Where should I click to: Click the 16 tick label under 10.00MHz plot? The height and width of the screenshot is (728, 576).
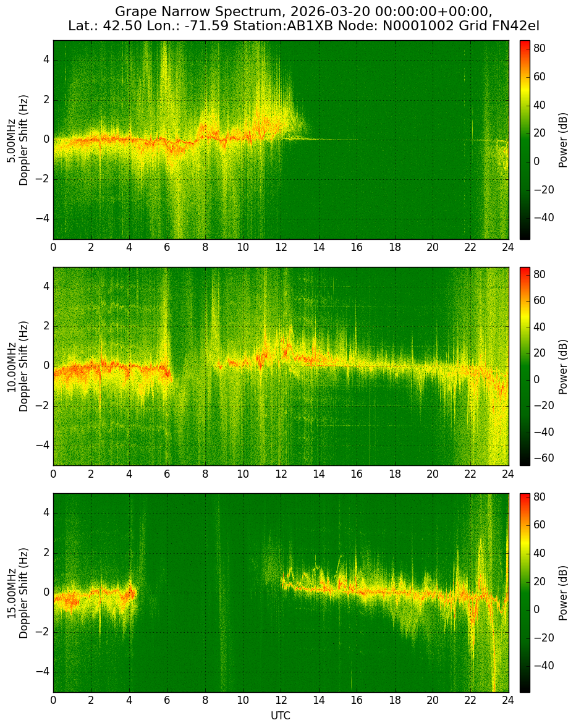point(357,473)
